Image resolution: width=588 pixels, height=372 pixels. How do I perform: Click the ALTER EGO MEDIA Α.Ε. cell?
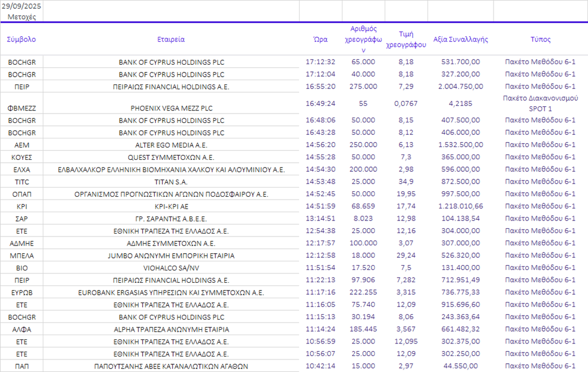[171, 145]
